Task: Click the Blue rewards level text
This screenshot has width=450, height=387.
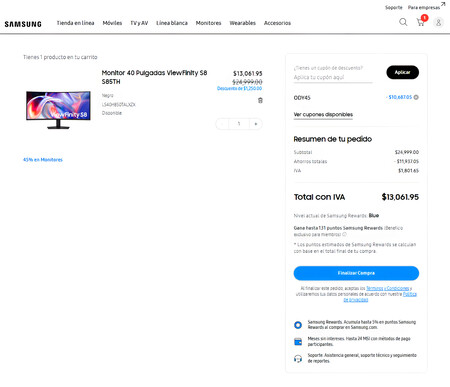Action: pyautogui.click(x=374, y=215)
